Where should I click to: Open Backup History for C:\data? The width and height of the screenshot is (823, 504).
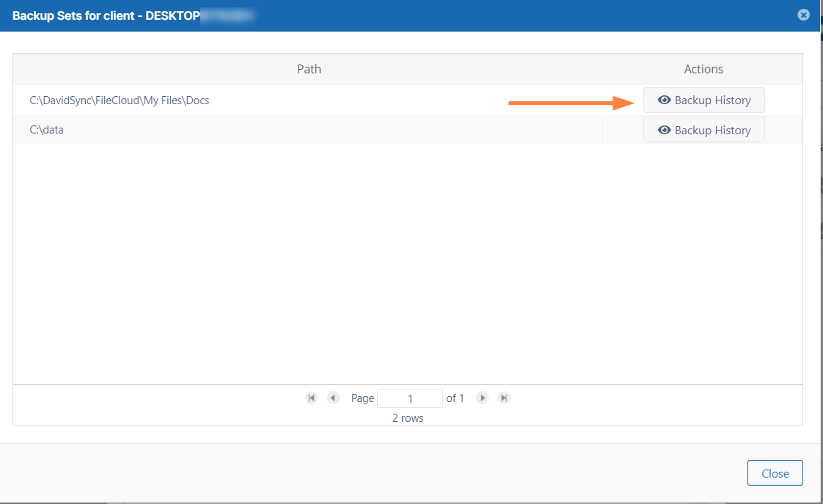tap(703, 129)
